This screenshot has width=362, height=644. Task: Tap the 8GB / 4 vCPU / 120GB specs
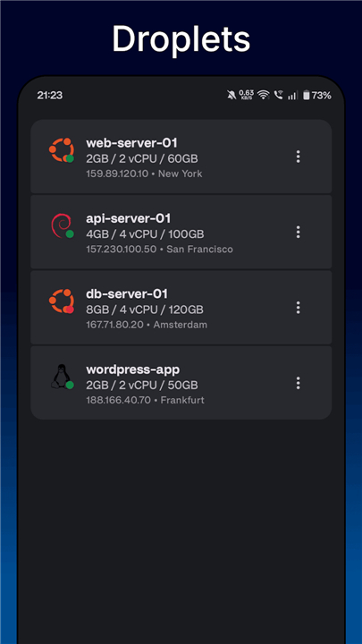[145, 309]
